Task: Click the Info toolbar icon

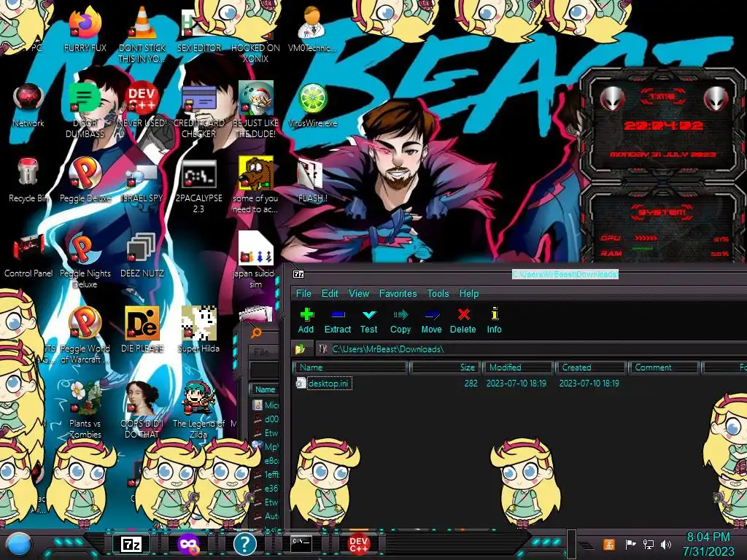Action: pyautogui.click(x=494, y=321)
